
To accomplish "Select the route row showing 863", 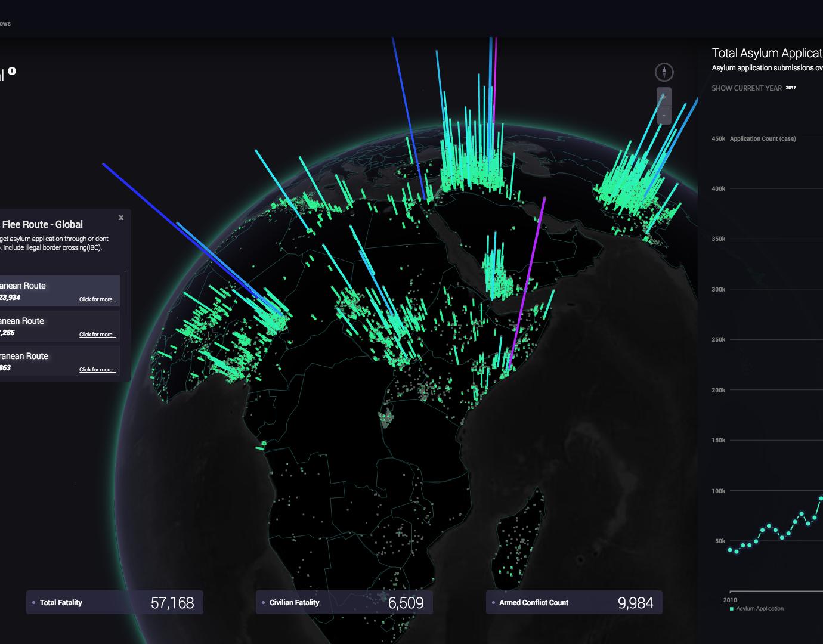I will 60,361.
